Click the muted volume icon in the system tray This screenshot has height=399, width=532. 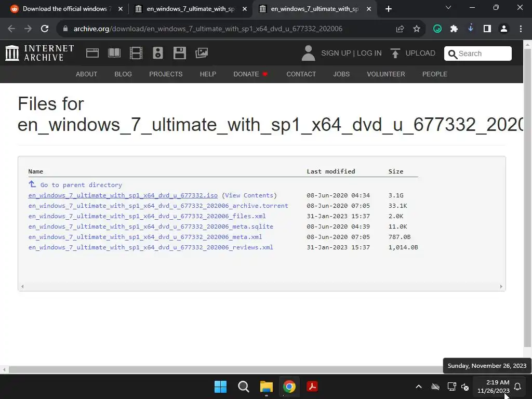(x=465, y=387)
